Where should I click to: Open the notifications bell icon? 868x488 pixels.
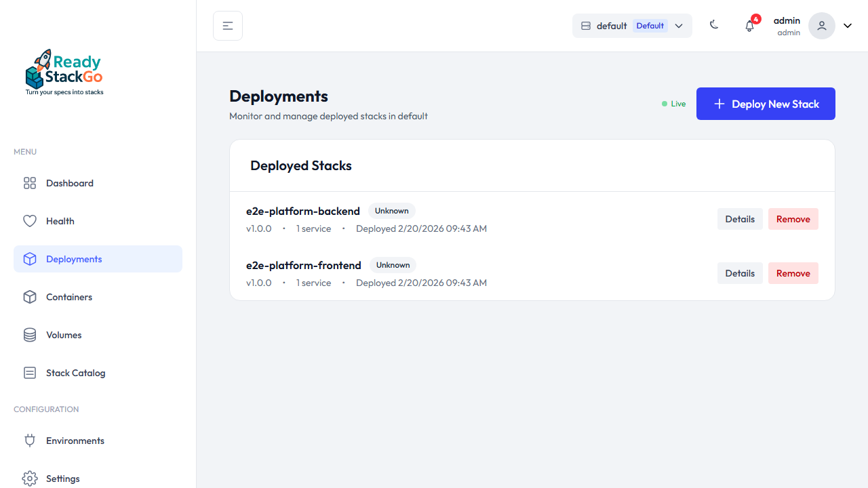click(x=749, y=25)
